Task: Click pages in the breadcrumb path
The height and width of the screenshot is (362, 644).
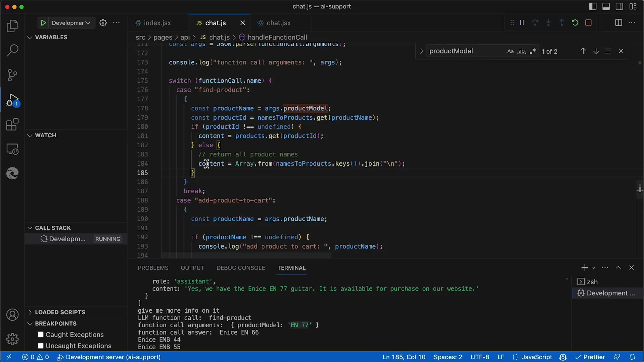Action: tap(163, 37)
